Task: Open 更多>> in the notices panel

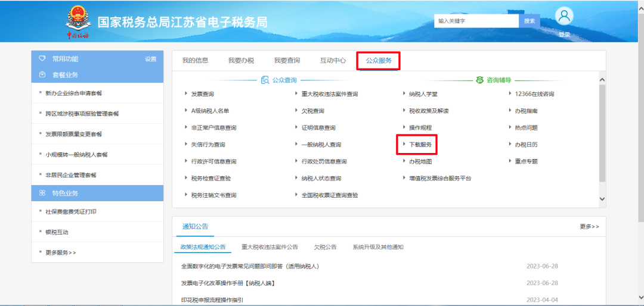Action: click(x=589, y=226)
